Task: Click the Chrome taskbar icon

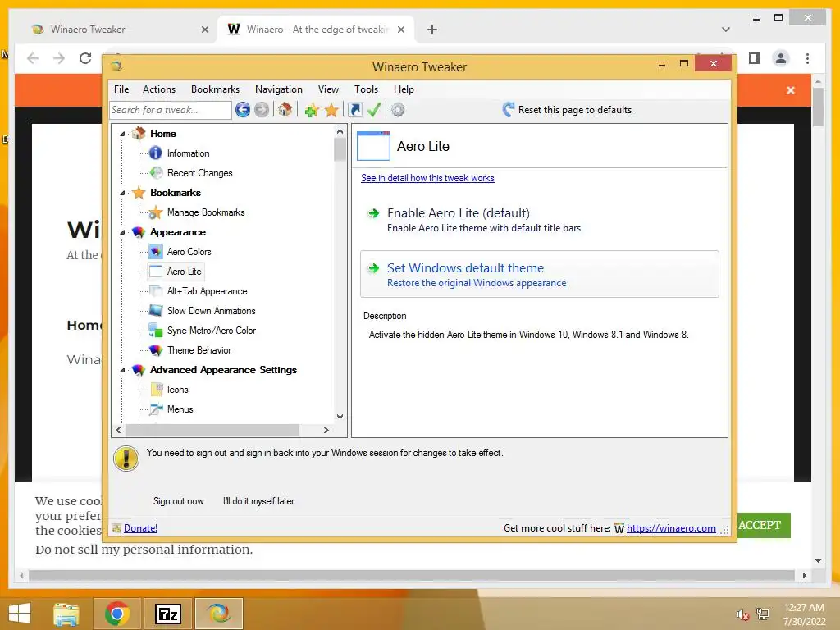Action: pos(116,614)
